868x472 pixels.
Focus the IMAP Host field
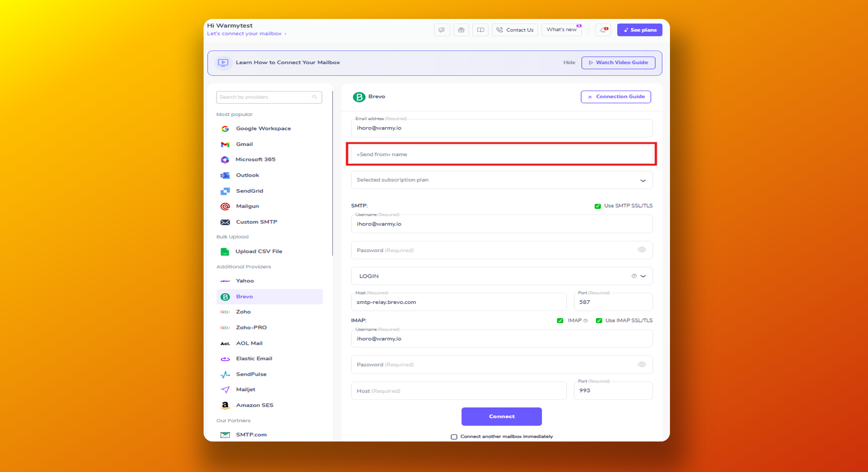click(x=459, y=391)
